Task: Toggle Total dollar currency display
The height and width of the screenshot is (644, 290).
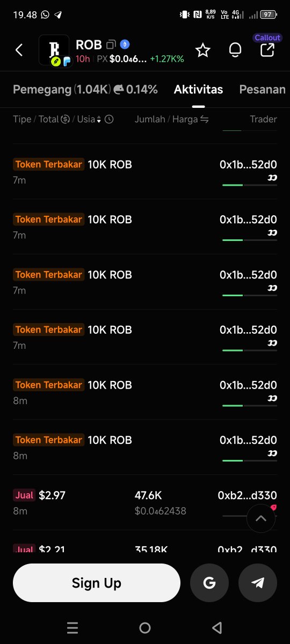Action: 66,119
